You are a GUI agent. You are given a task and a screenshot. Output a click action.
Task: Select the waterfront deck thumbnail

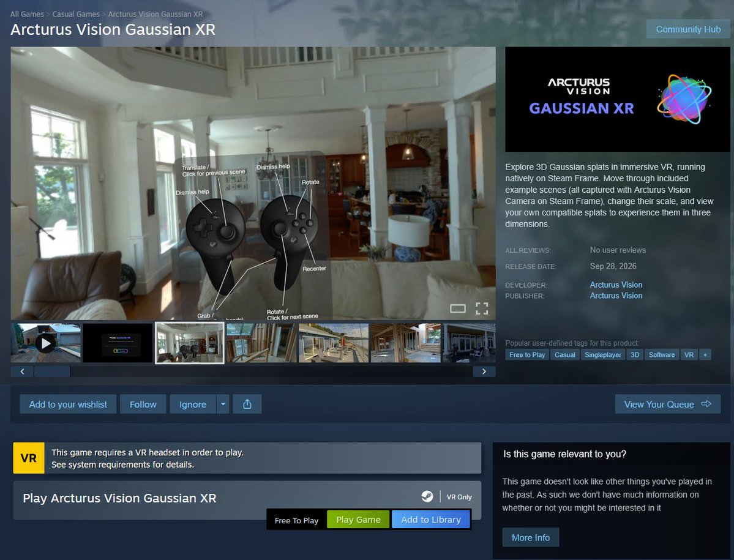coord(334,343)
